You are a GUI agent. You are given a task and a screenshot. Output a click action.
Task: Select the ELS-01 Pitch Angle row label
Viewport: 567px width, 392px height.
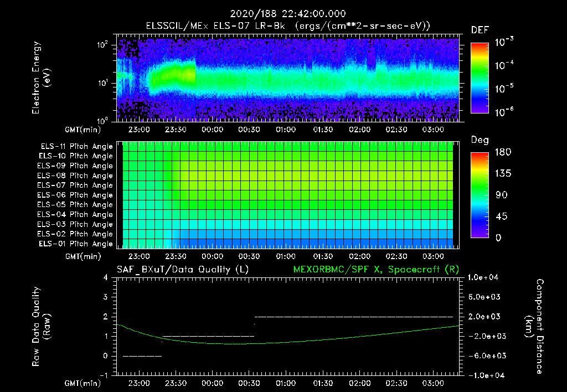point(76,244)
